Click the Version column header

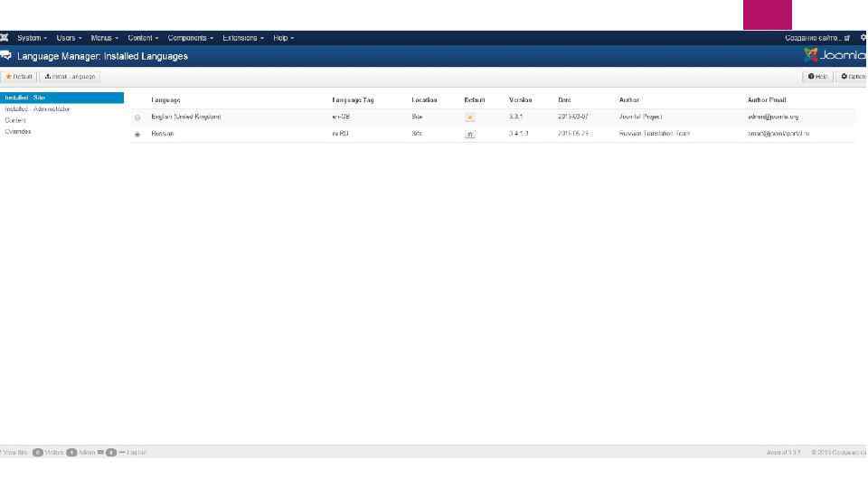521,100
